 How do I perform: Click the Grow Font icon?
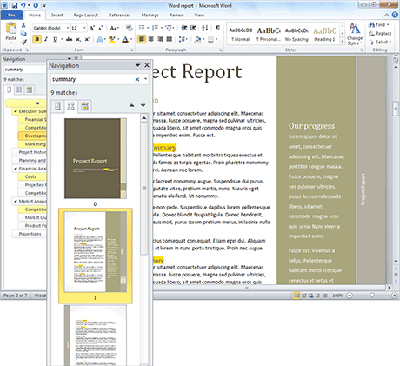coord(92,28)
